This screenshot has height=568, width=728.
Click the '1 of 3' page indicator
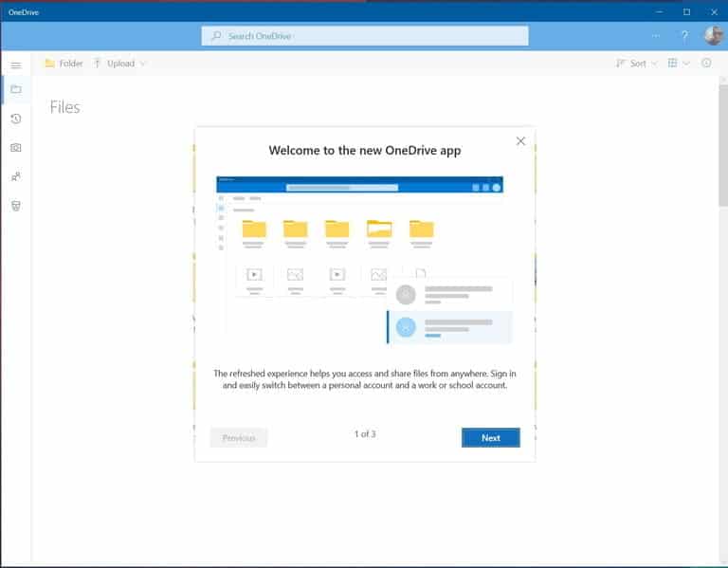coord(365,433)
